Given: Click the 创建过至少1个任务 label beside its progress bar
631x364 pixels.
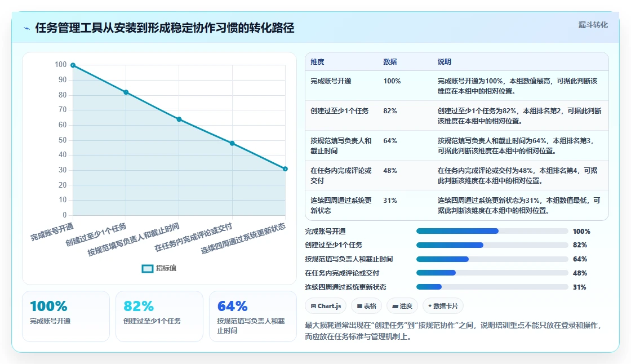Looking at the screenshot, I should (x=334, y=245).
